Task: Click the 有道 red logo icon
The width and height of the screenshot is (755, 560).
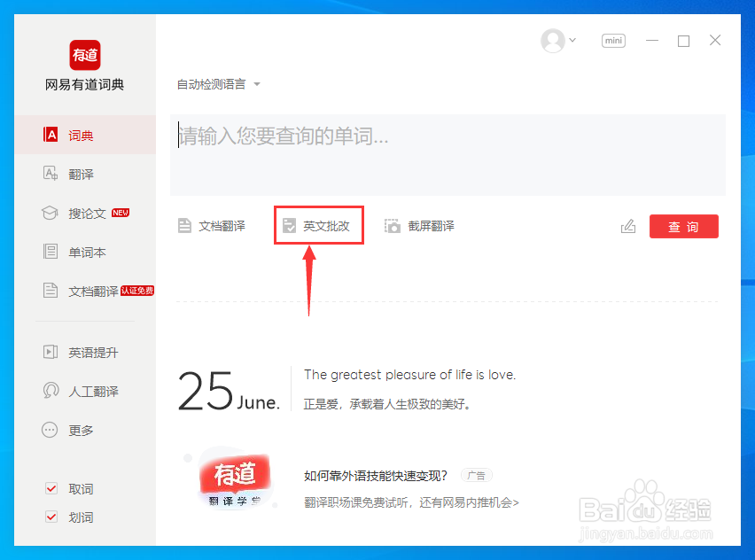Action: [x=85, y=55]
